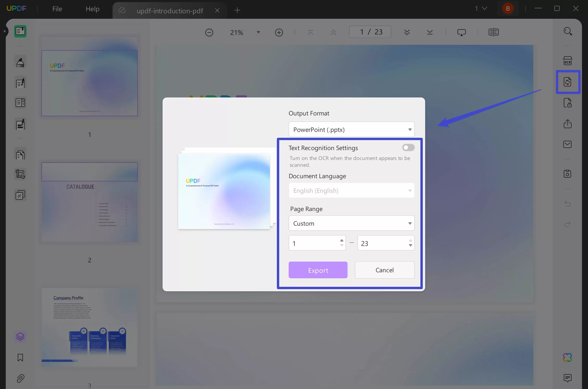Open the Attachments paperclip panel

20,378
